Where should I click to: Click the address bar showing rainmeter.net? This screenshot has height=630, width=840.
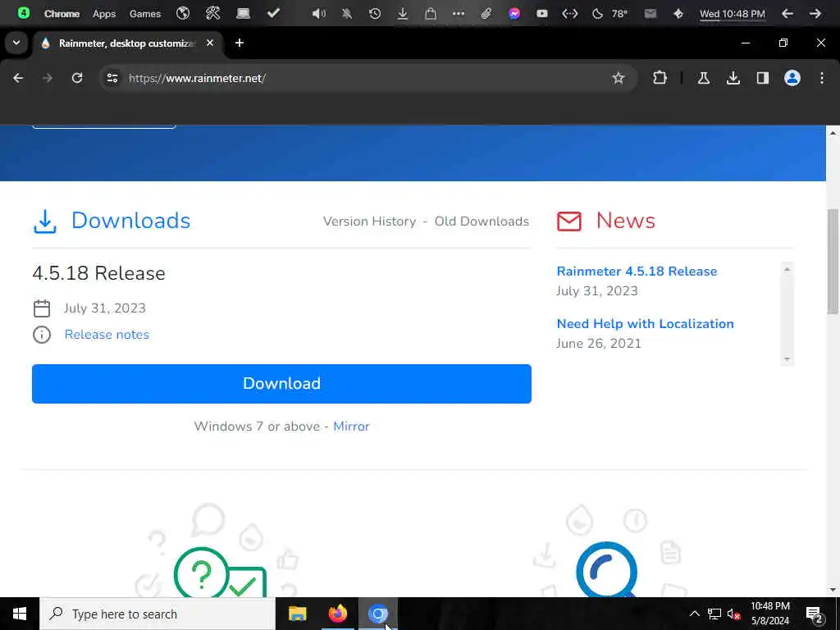[x=367, y=78]
